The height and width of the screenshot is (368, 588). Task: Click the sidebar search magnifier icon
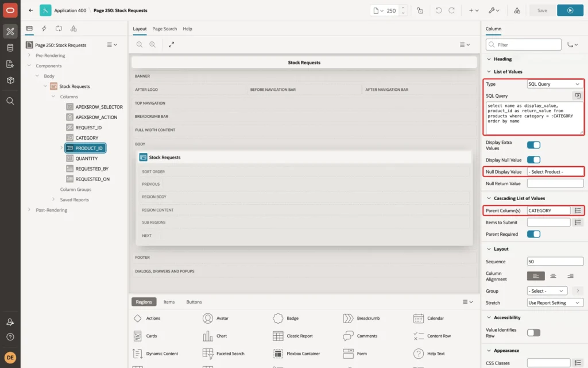[x=10, y=101]
